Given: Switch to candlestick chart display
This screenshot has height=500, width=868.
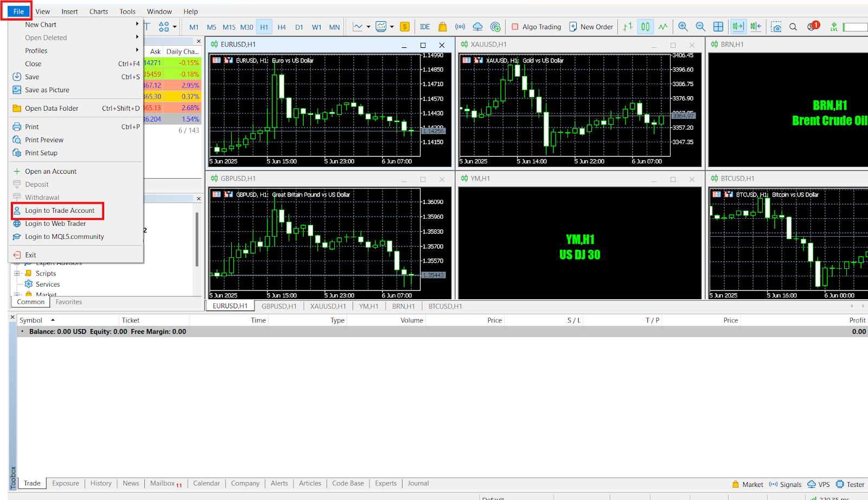Looking at the screenshot, I should (646, 27).
